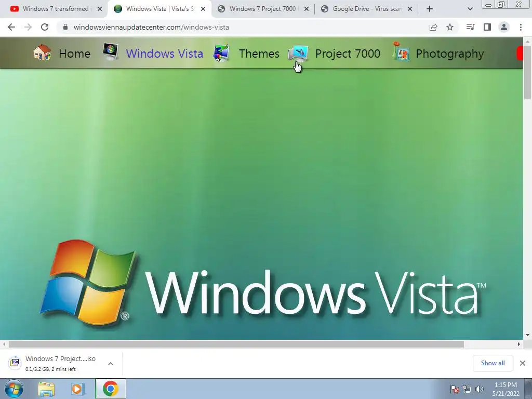Screen dimensions: 532x399
Task: Click the scroll right arrow
Action: [519, 344]
